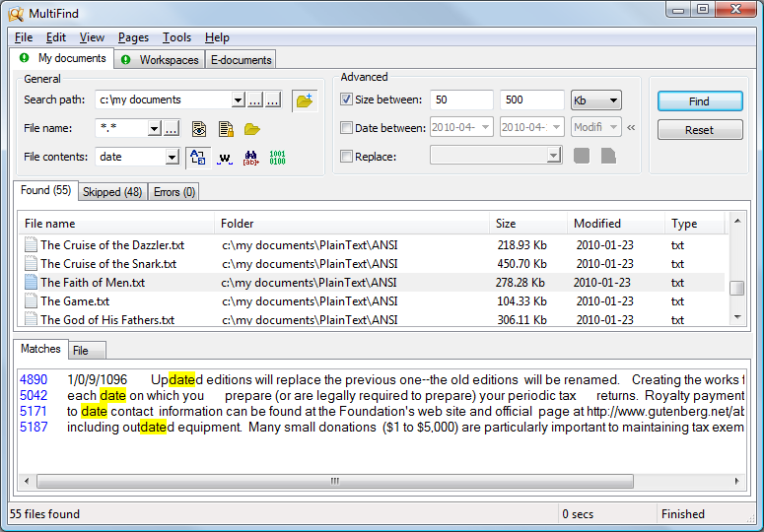This screenshot has width=764, height=532.
Task: Toggle the match case Aa icon
Action: pos(198,158)
